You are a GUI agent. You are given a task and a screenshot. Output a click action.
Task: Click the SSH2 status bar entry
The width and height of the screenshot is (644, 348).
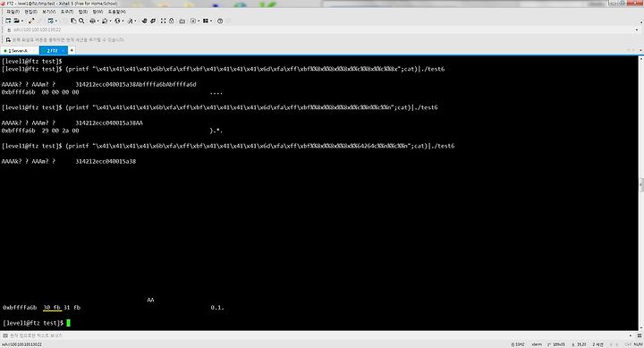[518, 344]
